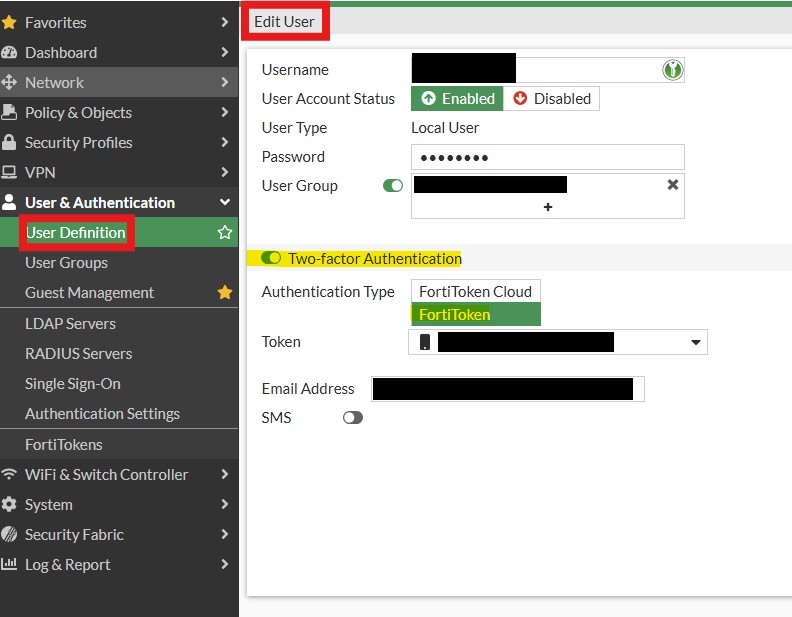Open Guest Management menu item
This screenshot has height=617, width=792.
(x=119, y=292)
